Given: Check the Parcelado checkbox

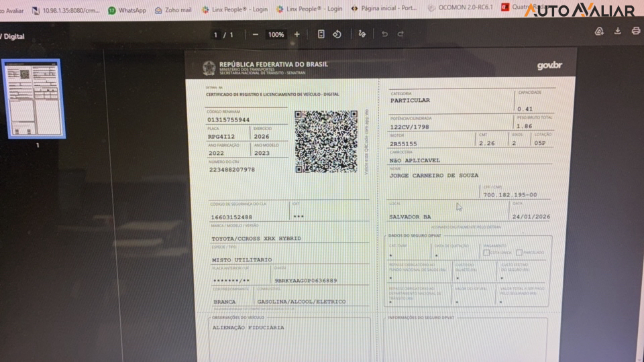Looking at the screenshot, I should [x=519, y=253].
